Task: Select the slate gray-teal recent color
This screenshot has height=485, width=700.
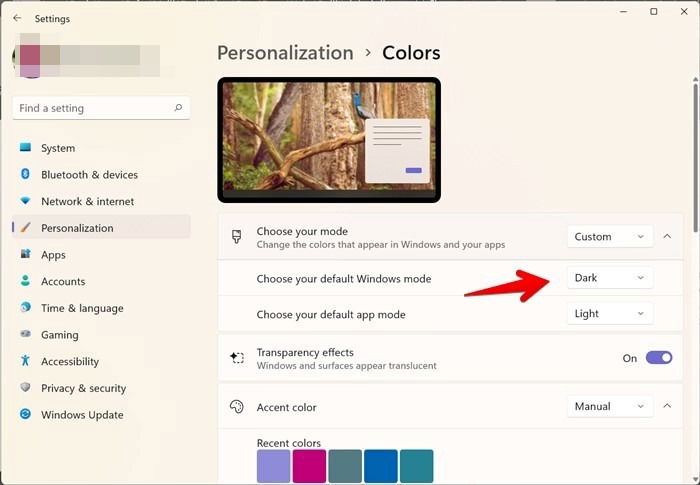Action: tap(345, 466)
